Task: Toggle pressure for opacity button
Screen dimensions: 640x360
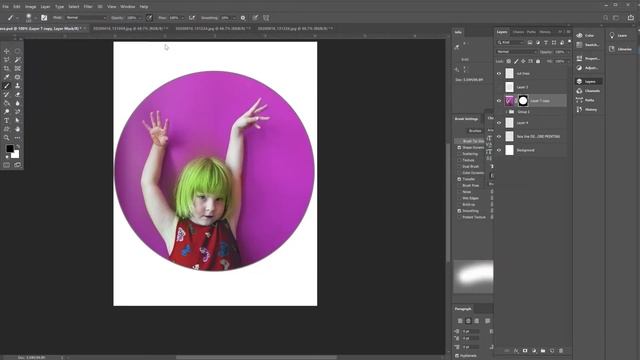Action: [x=149, y=18]
